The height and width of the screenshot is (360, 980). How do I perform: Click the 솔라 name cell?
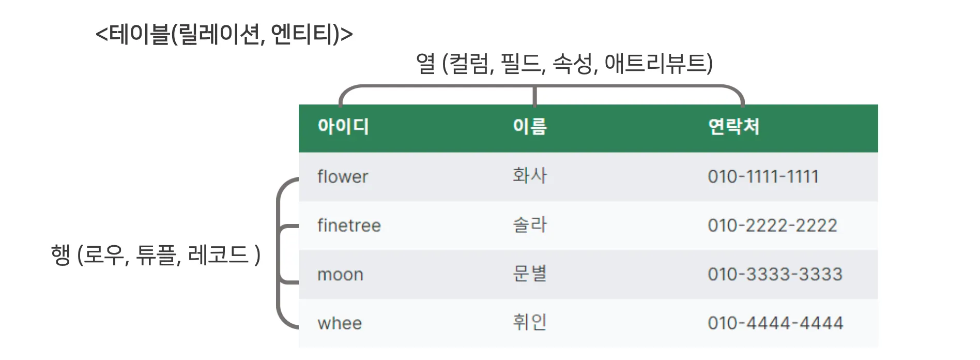tap(530, 225)
